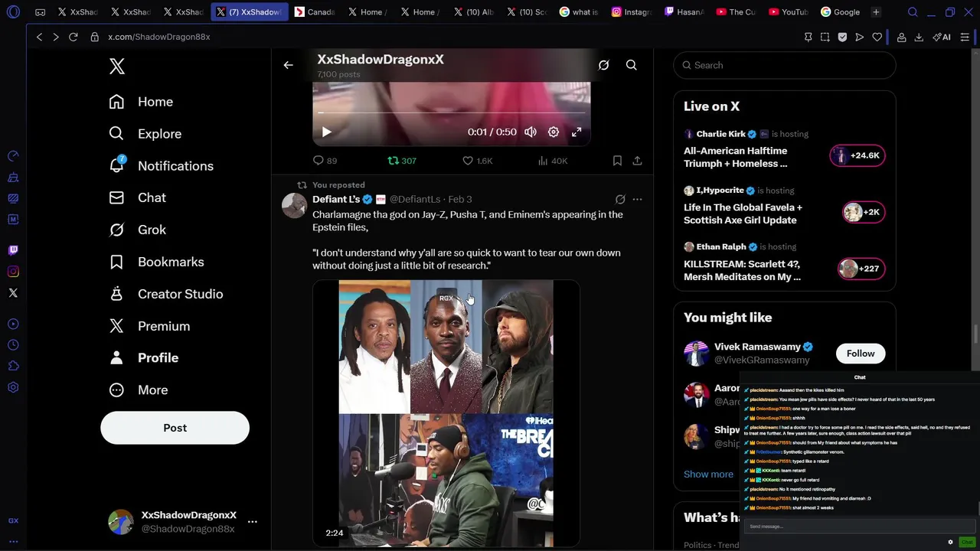Open video settings gear in player
Screen dimensions: 980x551
554,132
